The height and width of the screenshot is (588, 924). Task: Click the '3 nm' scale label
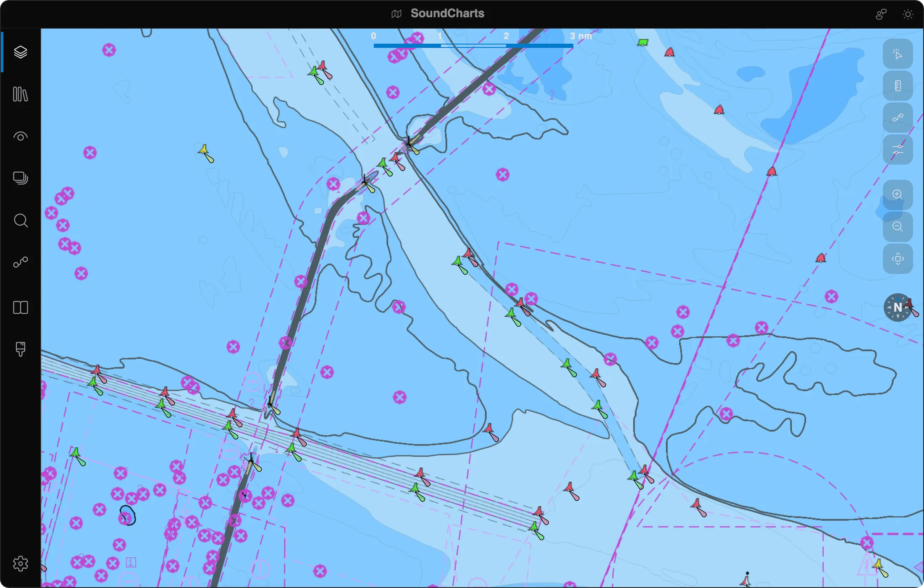(581, 36)
